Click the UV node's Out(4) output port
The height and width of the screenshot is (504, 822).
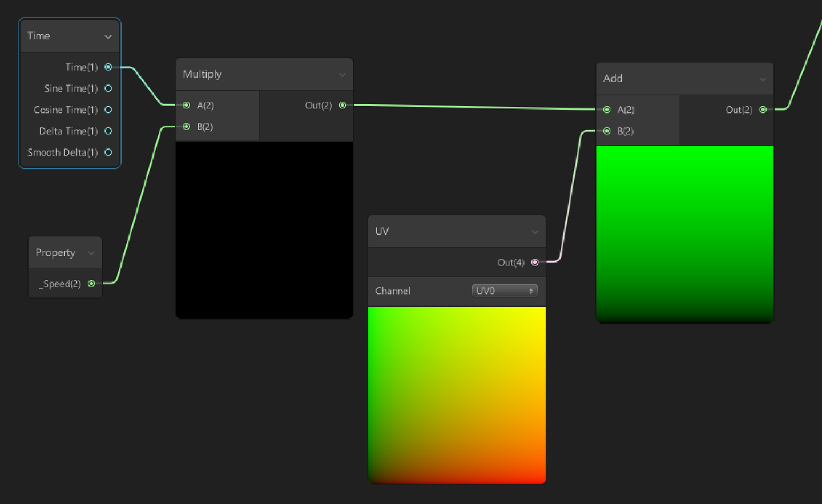click(534, 263)
